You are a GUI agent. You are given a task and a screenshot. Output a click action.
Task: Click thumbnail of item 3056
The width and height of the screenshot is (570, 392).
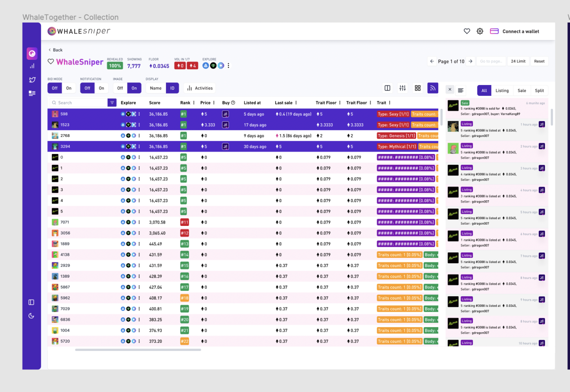tap(55, 233)
